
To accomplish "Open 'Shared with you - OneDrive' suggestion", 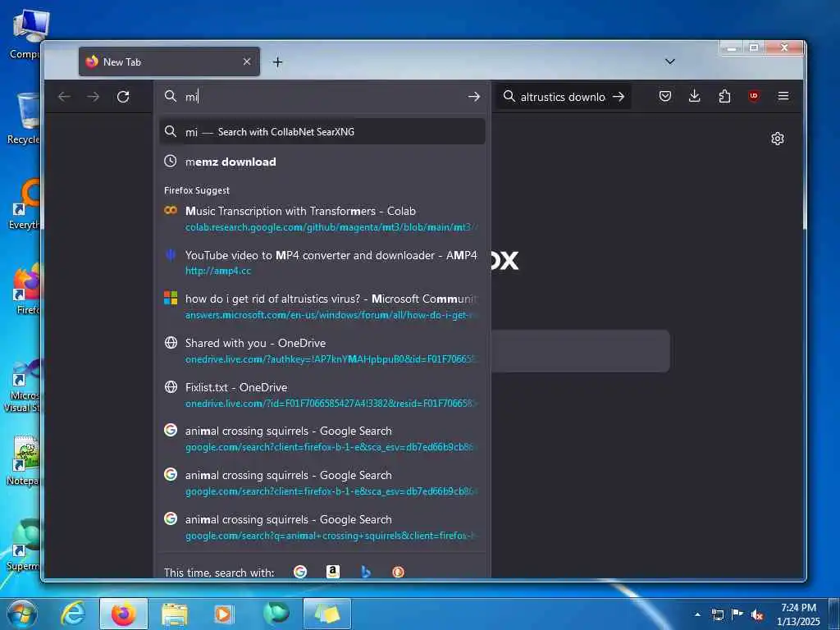I will [x=322, y=350].
